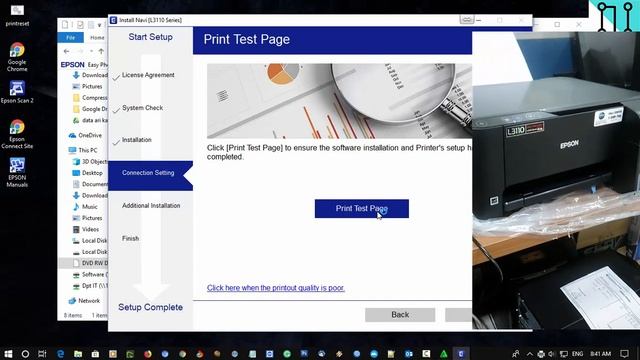Open Microsoft Store from taskbar

click(x=95, y=354)
